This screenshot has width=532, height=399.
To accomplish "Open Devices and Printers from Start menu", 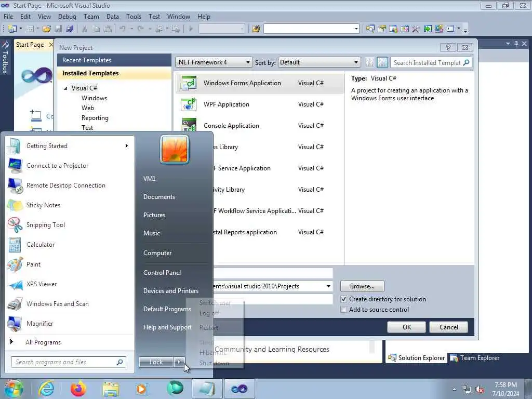I will coord(171,291).
